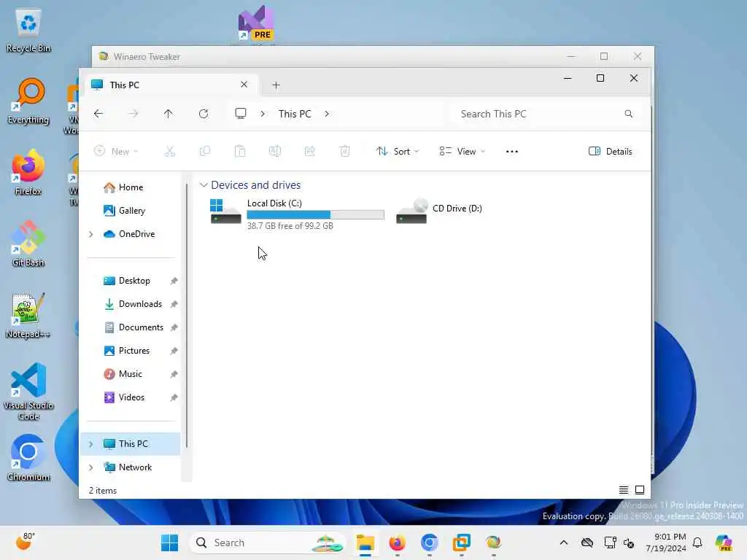Open the View dropdown
The image size is (747, 560).
tap(462, 152)
